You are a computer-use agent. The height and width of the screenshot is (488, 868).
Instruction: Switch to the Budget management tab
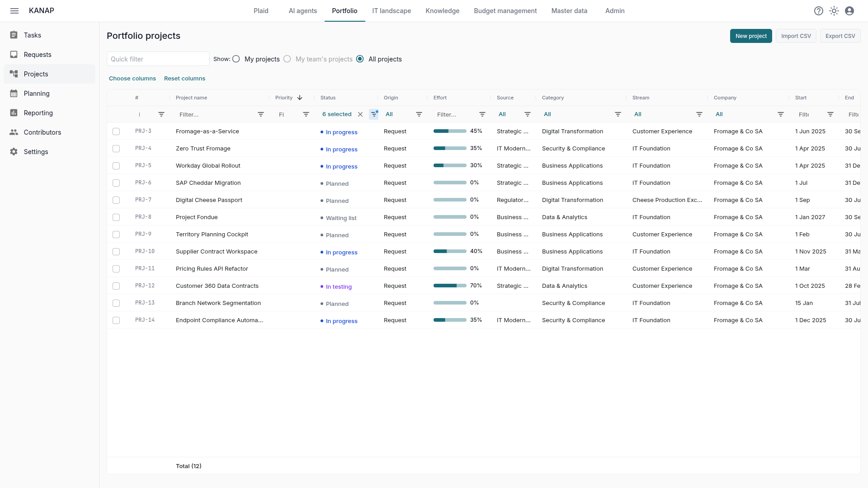point(505,11)
